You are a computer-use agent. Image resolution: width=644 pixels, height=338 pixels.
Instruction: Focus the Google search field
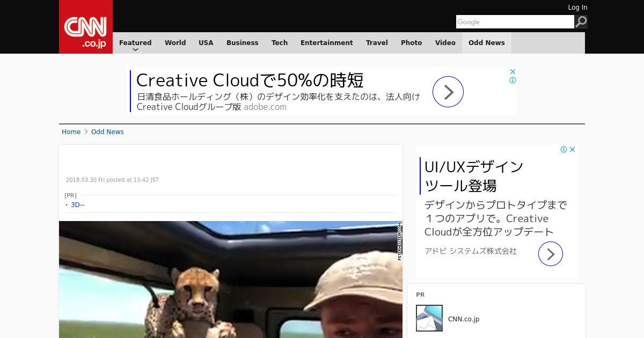(x=515, y=21)
